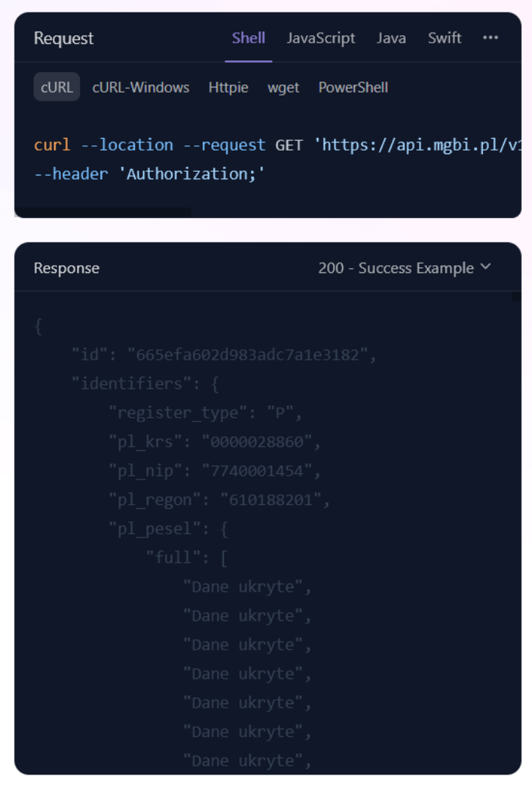Viewport: 532px width, 790px height.
Task: Click the horizontal scrollbar under the curl code
Action: [103, 213]
